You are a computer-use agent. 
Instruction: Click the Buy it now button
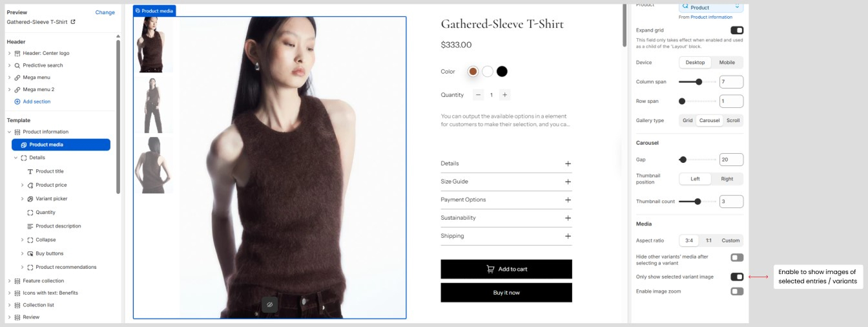(x=506, y=293)
